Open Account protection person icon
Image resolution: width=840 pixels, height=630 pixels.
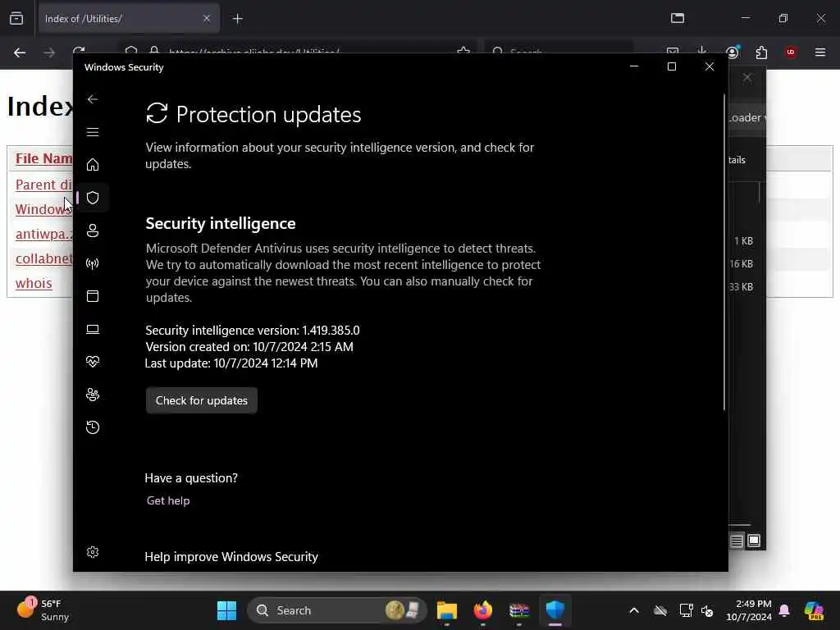click(x=93, y=231)
